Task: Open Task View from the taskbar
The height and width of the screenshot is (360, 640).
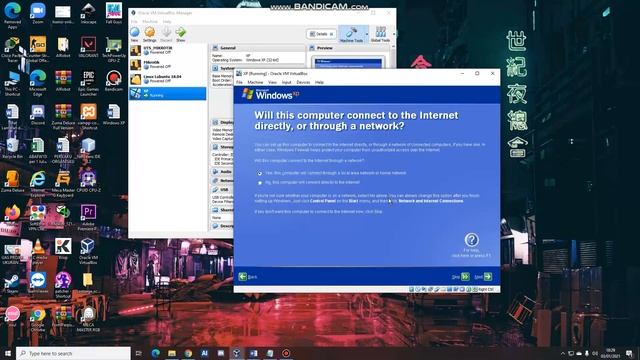Action: pos(139,353)
